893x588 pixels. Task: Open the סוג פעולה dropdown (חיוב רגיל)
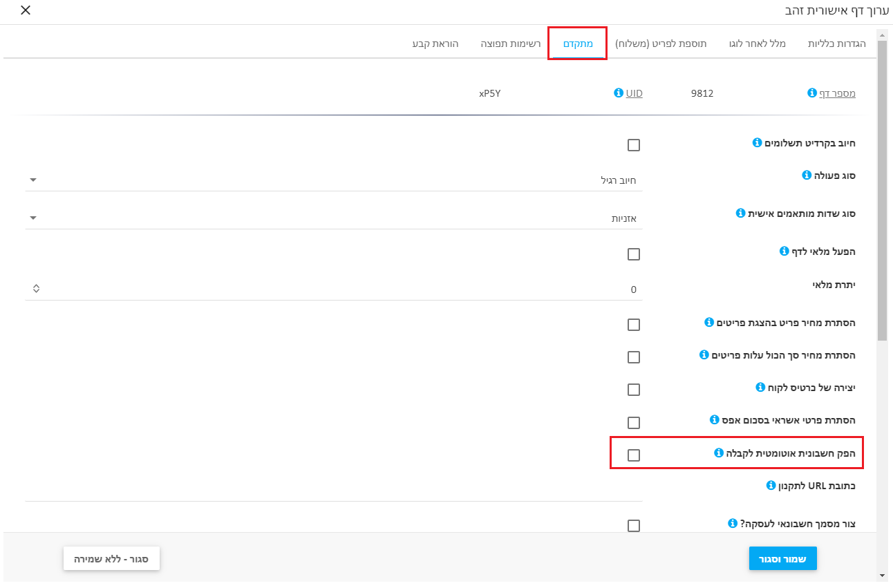[334, 180]
